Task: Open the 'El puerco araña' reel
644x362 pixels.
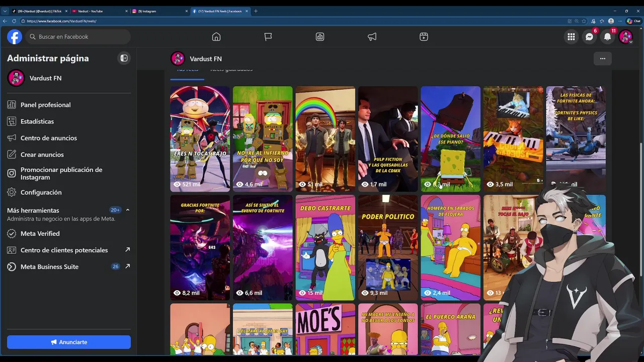Action: (x=450, y=329)
